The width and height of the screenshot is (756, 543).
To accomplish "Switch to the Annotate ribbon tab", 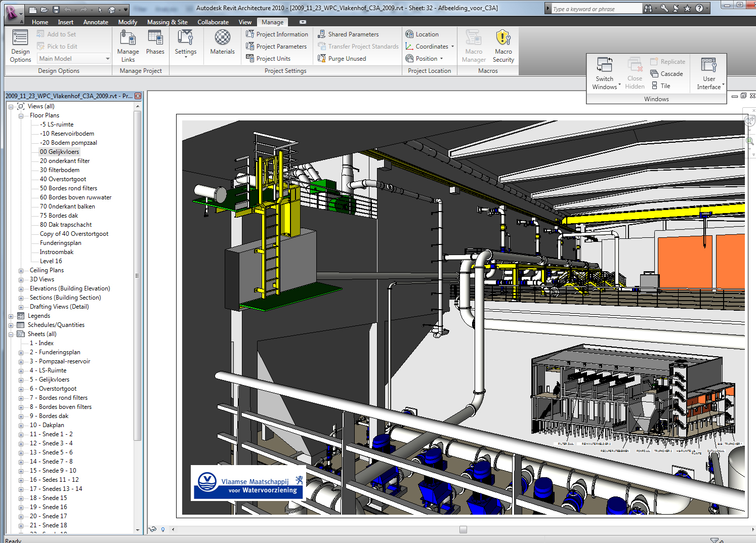I will [96, 22].
